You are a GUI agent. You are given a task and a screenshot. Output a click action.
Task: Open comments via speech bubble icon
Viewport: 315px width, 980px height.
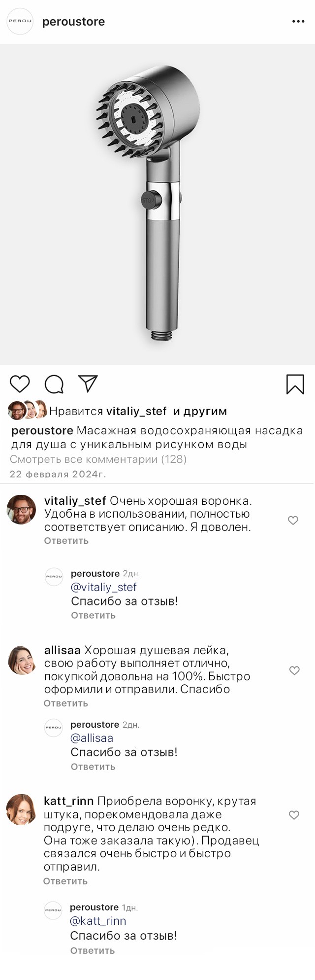(54, 385)
